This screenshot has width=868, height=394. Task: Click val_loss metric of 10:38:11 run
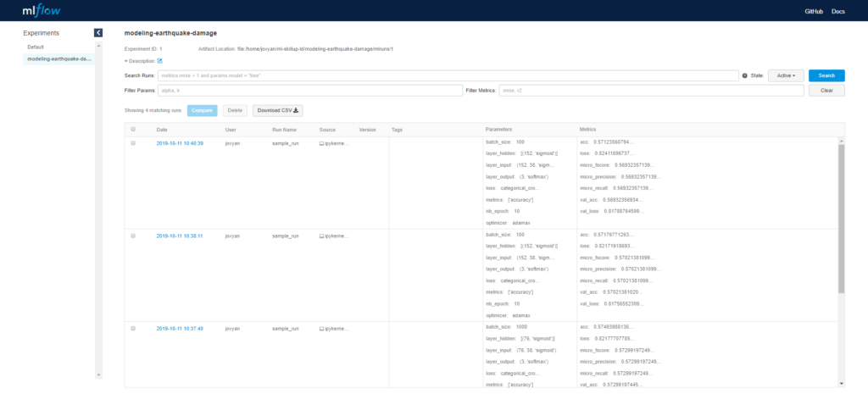coord(612,304)
